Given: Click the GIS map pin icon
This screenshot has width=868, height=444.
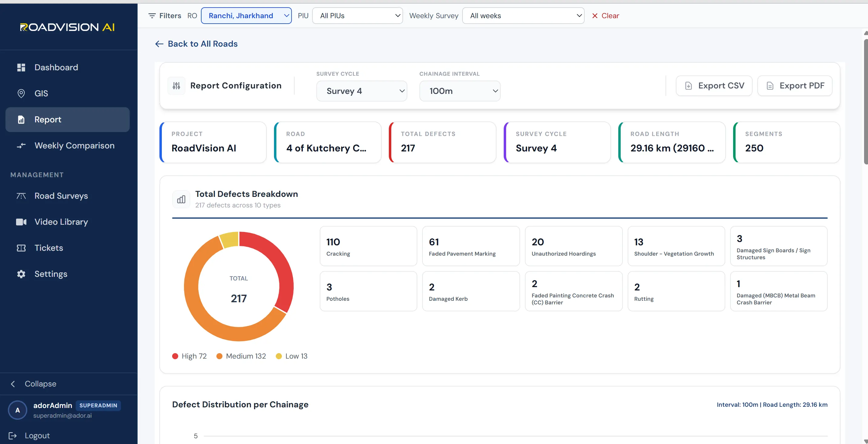Looking at the screenshot, I should click(21, 93).
